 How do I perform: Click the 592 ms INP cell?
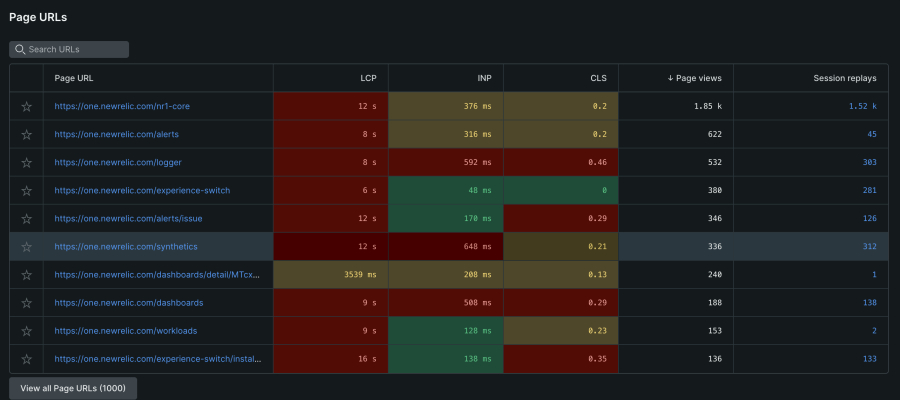(446, 162)
